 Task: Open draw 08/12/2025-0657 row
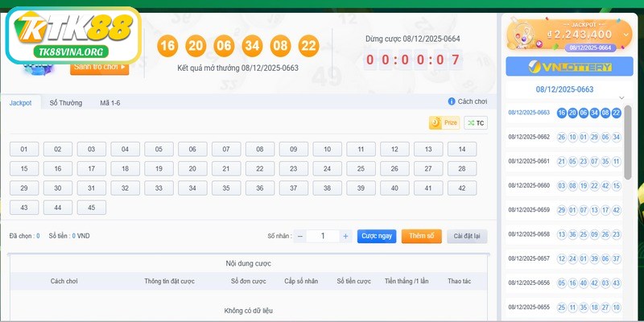[x=564, y=258]
